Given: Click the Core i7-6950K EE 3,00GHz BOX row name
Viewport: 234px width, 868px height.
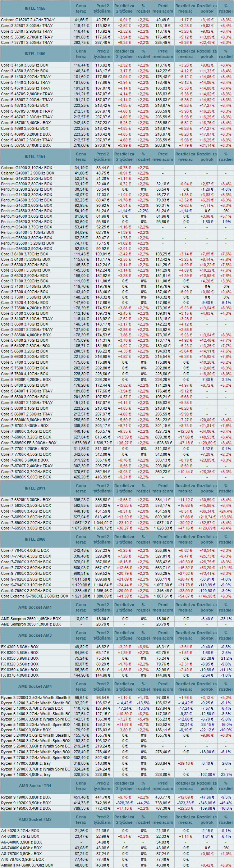Looking at the screenshot, I should pyautogui.click(x=28, y=443).
